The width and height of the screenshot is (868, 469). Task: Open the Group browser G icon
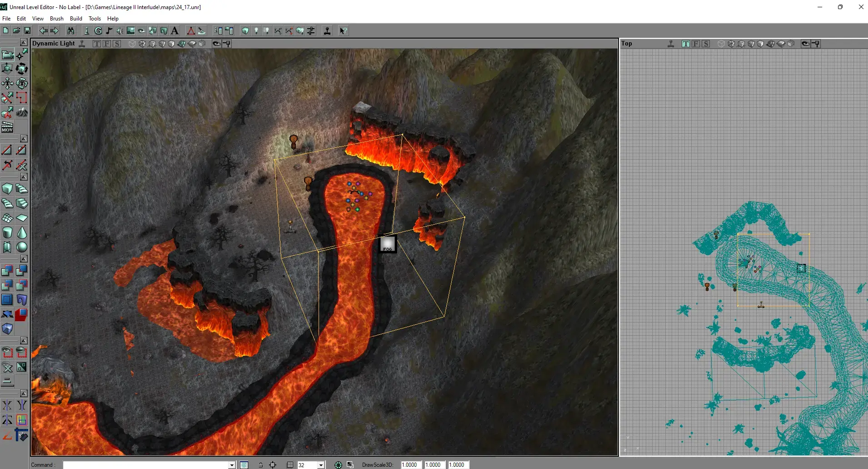pos(98,30)
